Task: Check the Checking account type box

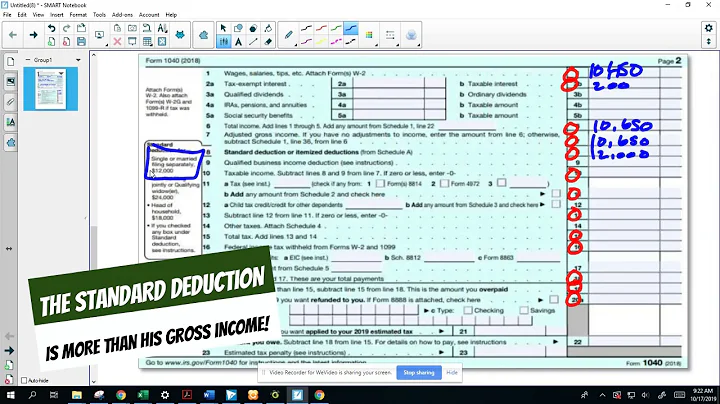Action: pos(468,310)
